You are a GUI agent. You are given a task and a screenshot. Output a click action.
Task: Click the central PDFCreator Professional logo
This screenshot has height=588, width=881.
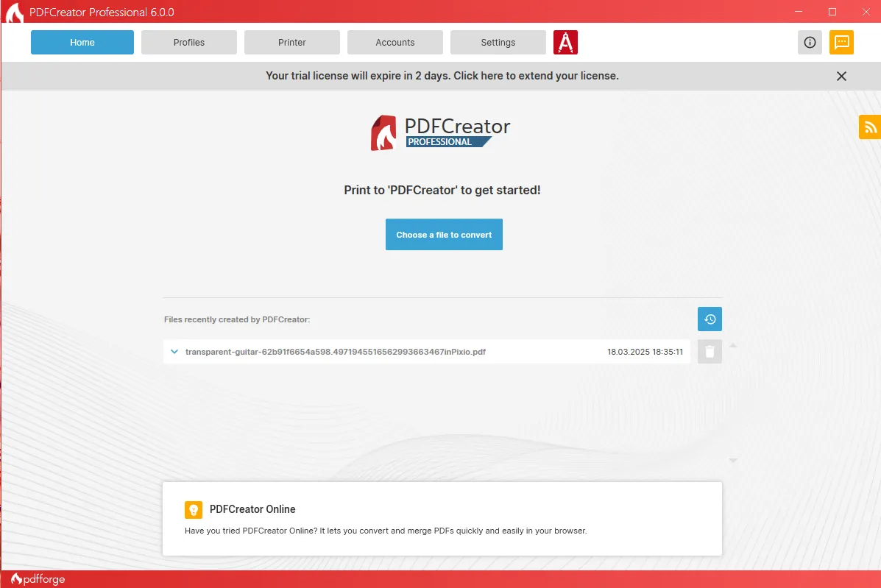pos(442,132)
